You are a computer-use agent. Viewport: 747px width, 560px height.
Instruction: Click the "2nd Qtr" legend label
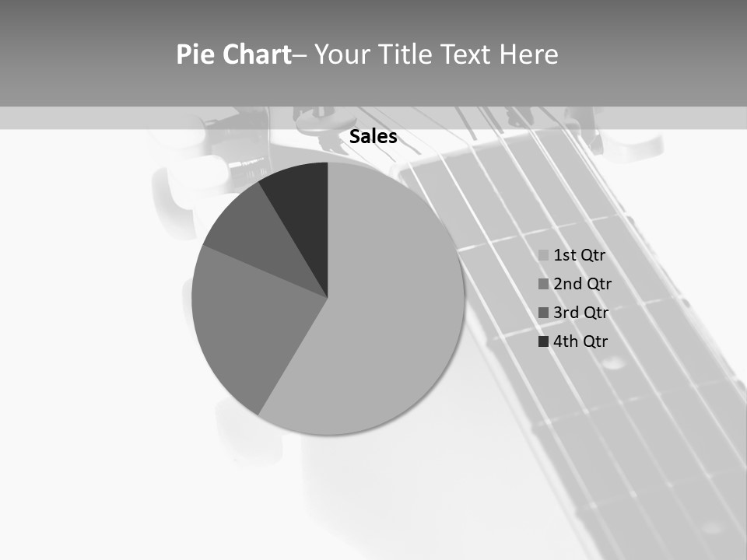point(582,284)
